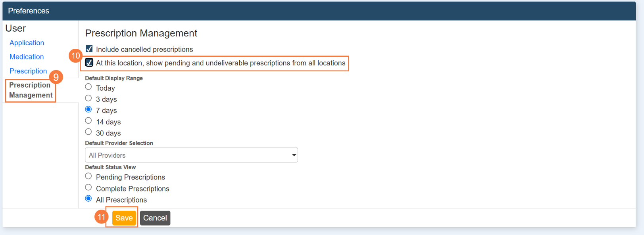
Task: Toggle Include cancelled prescriptions checkbox
Action: 89,49
